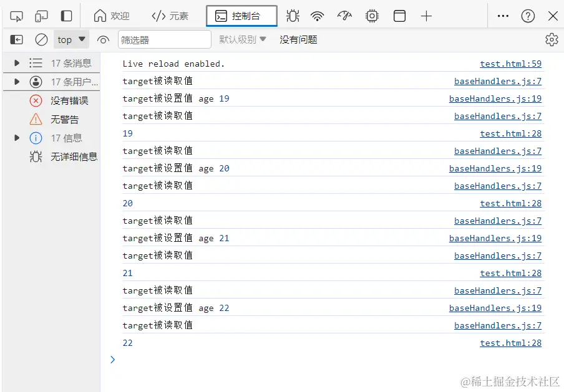Toggle device emulation icon

coord(41,16)
